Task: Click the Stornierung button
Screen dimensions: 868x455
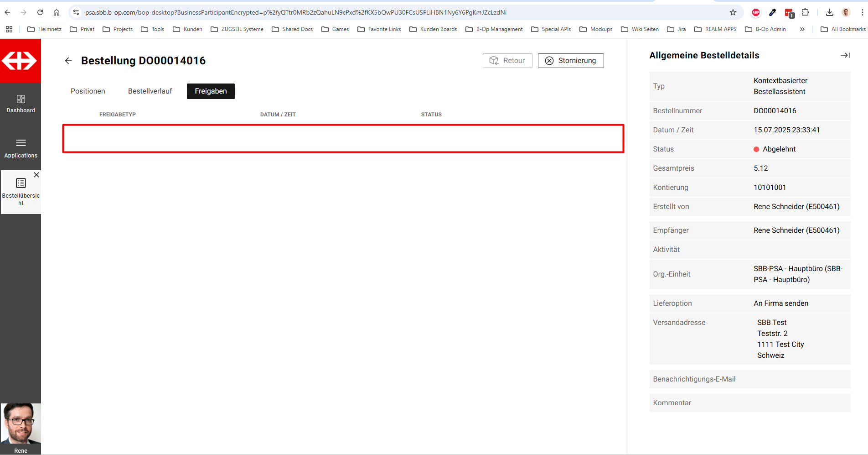Action: tap(570, 61)
